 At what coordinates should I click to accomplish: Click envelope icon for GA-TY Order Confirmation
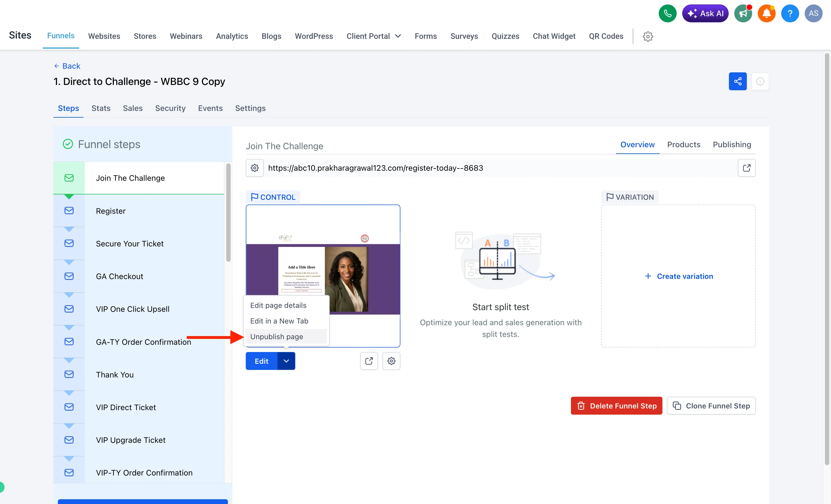point(69,342)
